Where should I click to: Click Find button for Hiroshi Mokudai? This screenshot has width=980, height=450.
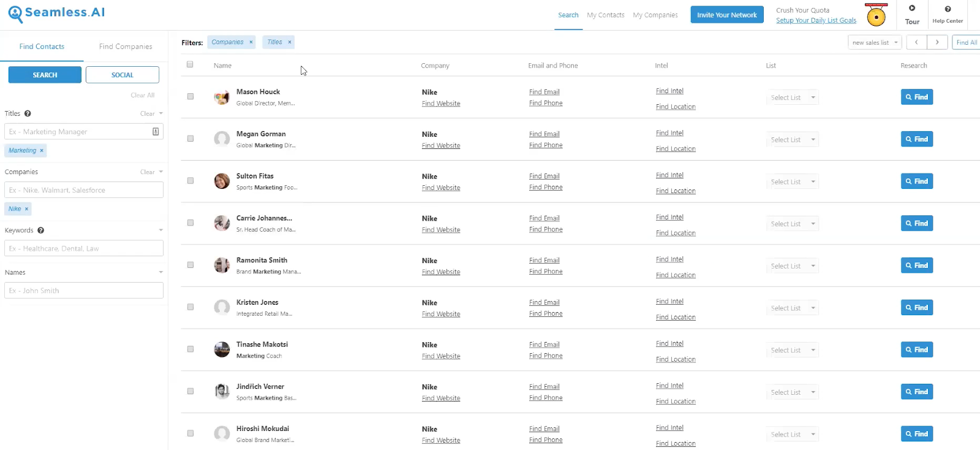click(917, 434)
